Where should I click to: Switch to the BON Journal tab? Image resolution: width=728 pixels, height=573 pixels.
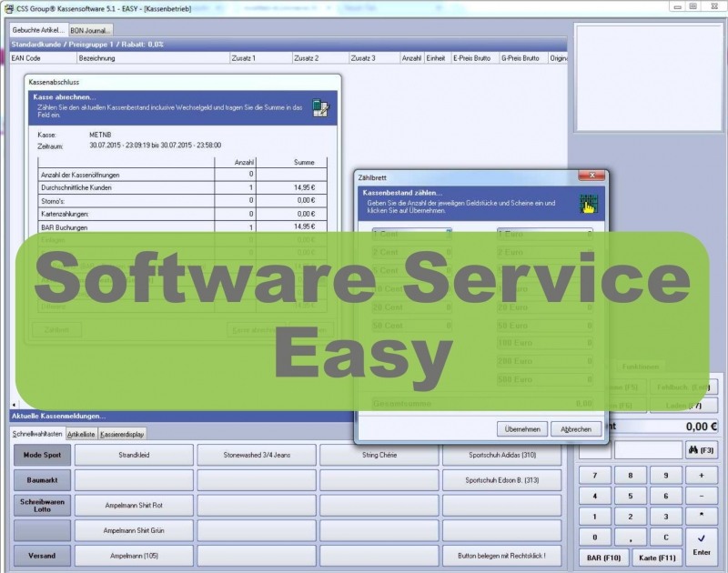(x=90, y=31)
